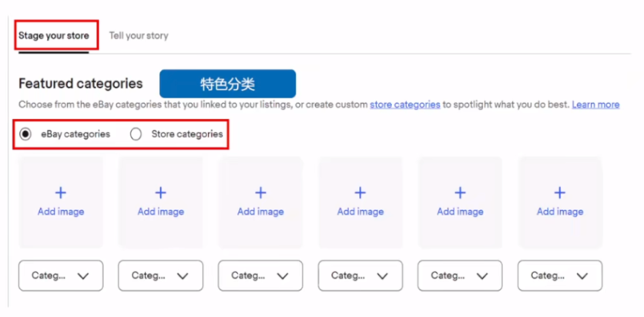Open the Tell your story tab
644x317 pixels.
139,35
